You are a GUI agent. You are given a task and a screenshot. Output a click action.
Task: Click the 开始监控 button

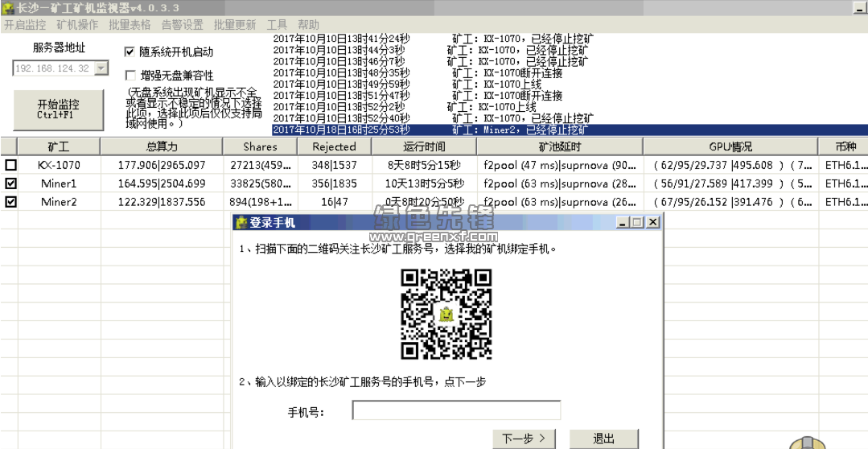click(59, 109)
